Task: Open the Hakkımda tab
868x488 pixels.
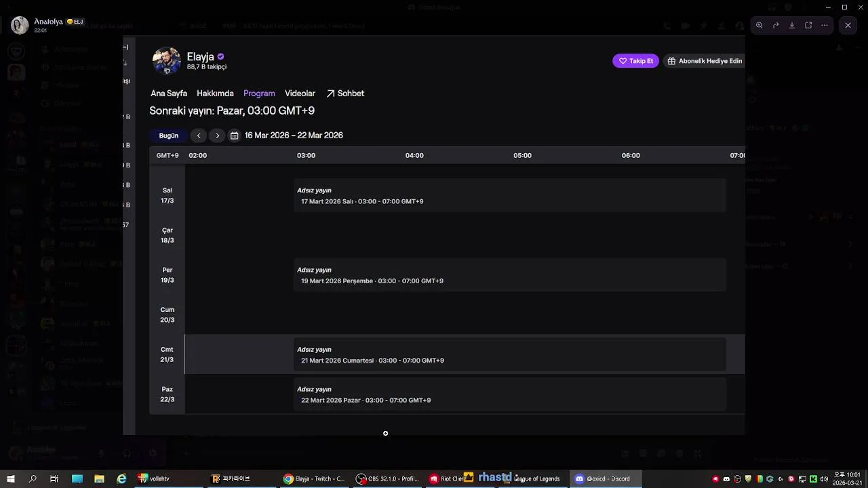Action: click(215, 94)
